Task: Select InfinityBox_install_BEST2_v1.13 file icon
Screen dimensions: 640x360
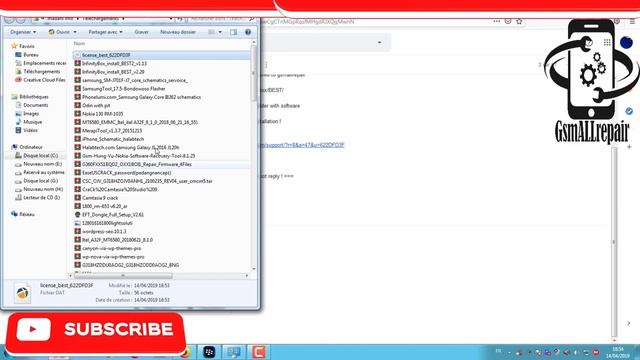Action: (x=78, y=63)
